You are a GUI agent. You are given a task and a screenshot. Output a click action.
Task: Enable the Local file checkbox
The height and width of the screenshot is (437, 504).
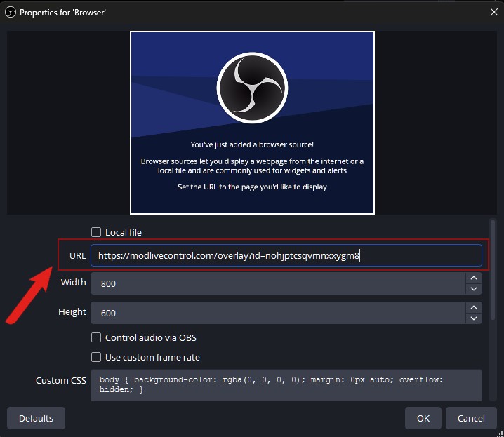point(96,232)
